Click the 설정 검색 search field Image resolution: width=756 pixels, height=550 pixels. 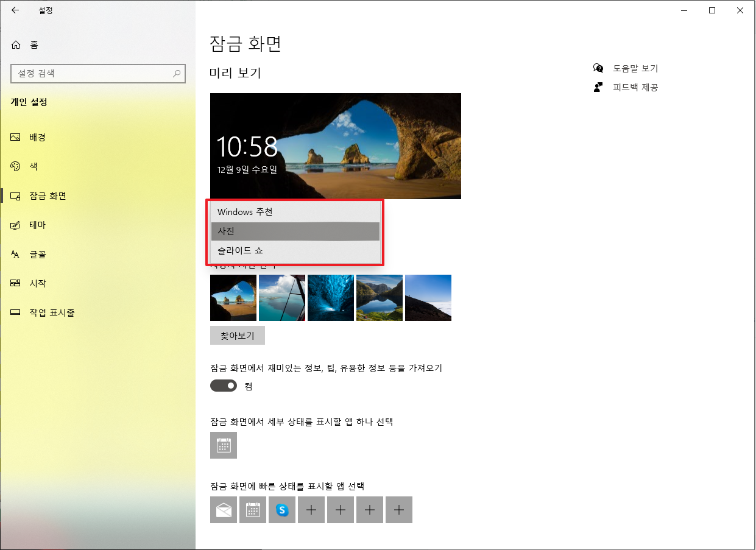click(97, 74)
